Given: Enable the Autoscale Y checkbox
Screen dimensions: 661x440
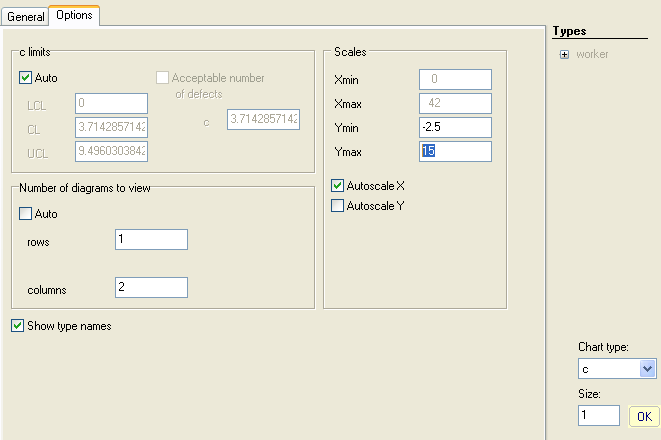Looking at the screenshot, I should tap(338, 206).
